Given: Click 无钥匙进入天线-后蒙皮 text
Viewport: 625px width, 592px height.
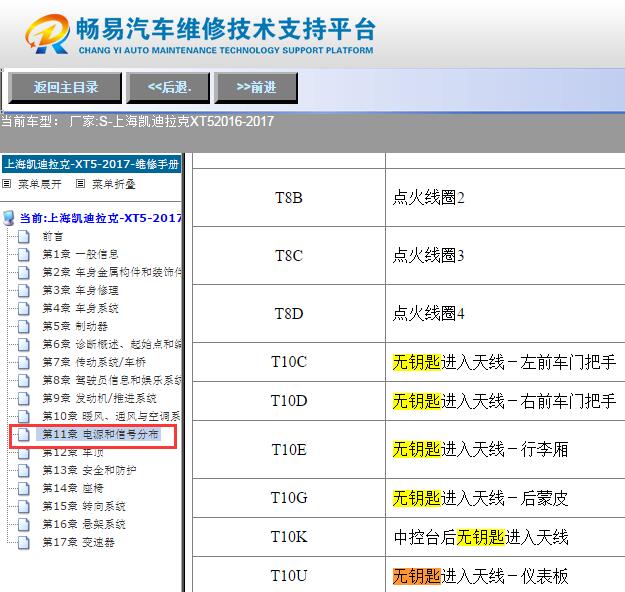Looking at the screenshot, I should pyautogui.click(x=480, y=498).
